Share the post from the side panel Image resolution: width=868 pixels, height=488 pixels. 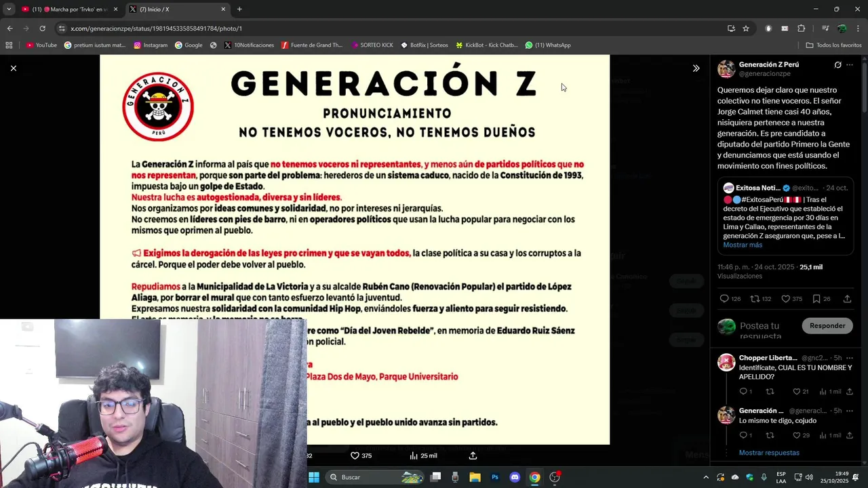click(x=847, y=299)
